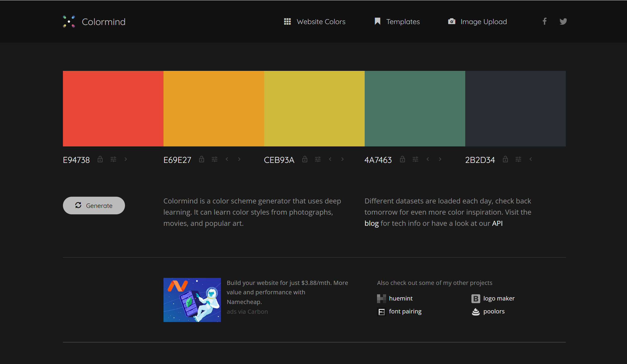
Task: Go to Templates page
Action: [x=397, y=22]
